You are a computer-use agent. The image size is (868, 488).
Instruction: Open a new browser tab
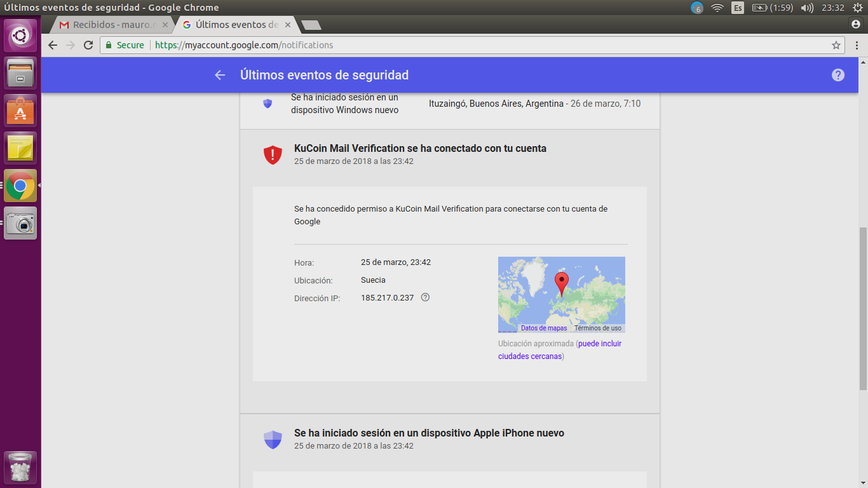[311, 25]
